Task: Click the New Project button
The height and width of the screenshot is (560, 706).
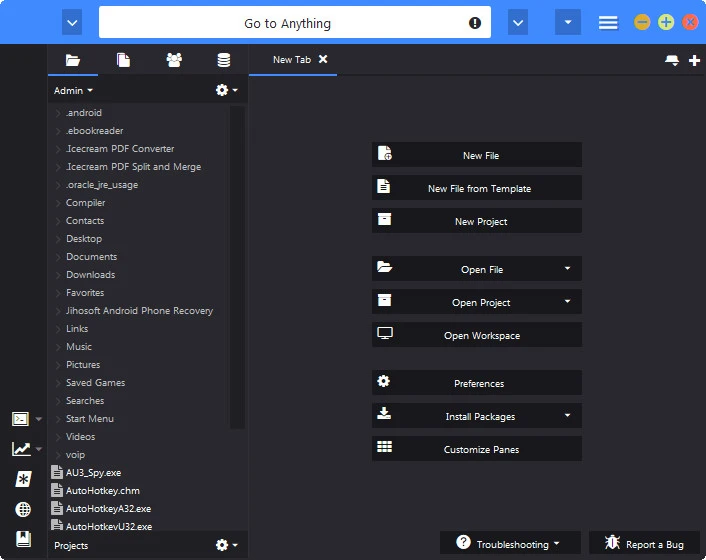Action: [x=476, y=221]
